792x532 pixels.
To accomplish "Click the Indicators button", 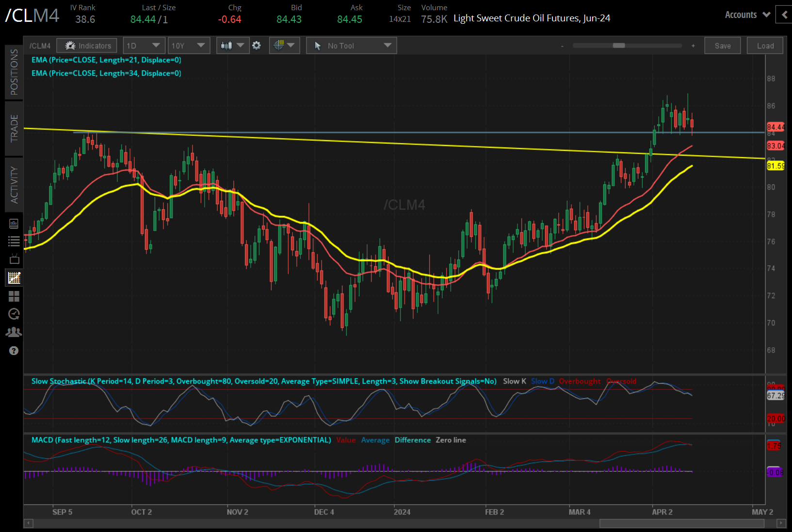I will click(x=87, y=46).
